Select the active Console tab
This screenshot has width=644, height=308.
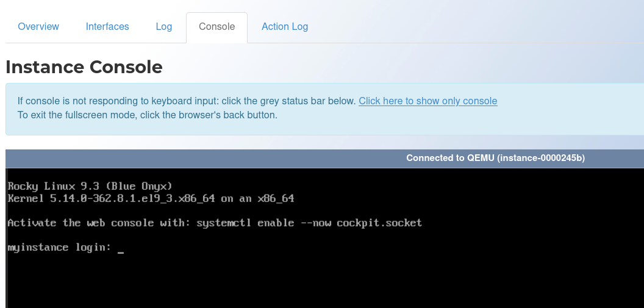(x=217, y=27)
